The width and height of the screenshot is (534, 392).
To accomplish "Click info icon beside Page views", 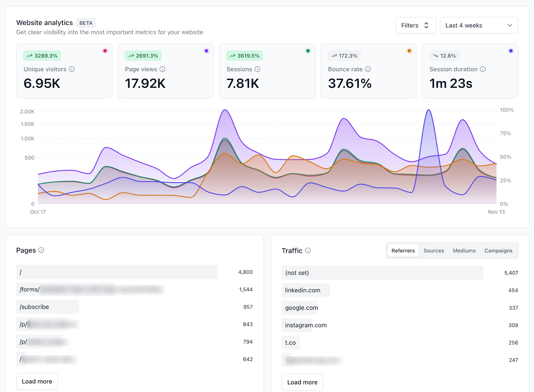I will pyautogui.click(x=163, y=69).
